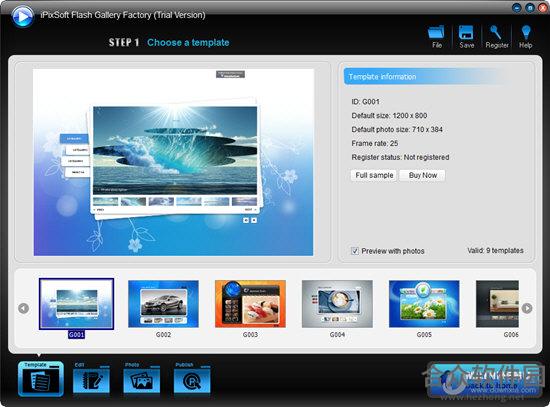Click the iPixSoft play logo icon

click(22, 16)
